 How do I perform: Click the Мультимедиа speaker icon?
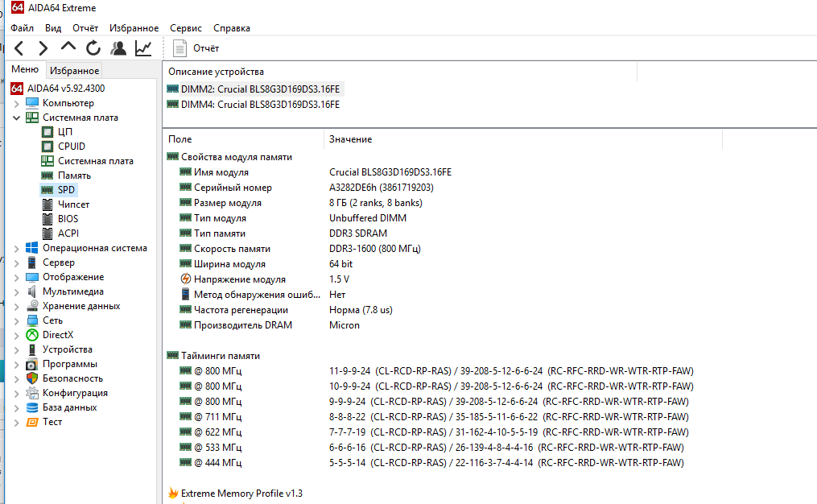point(32,292)
